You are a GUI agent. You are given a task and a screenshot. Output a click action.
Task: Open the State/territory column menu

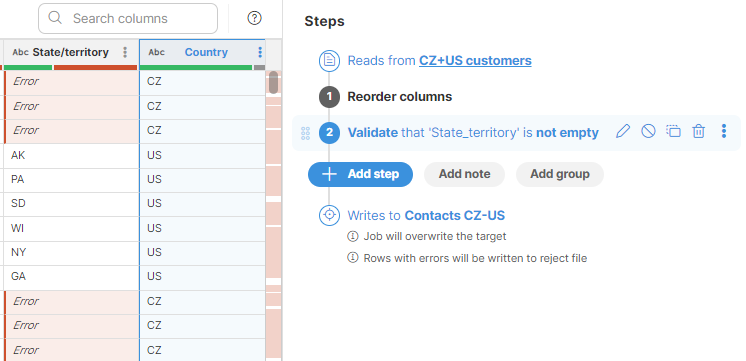click(x=125, y=52)
